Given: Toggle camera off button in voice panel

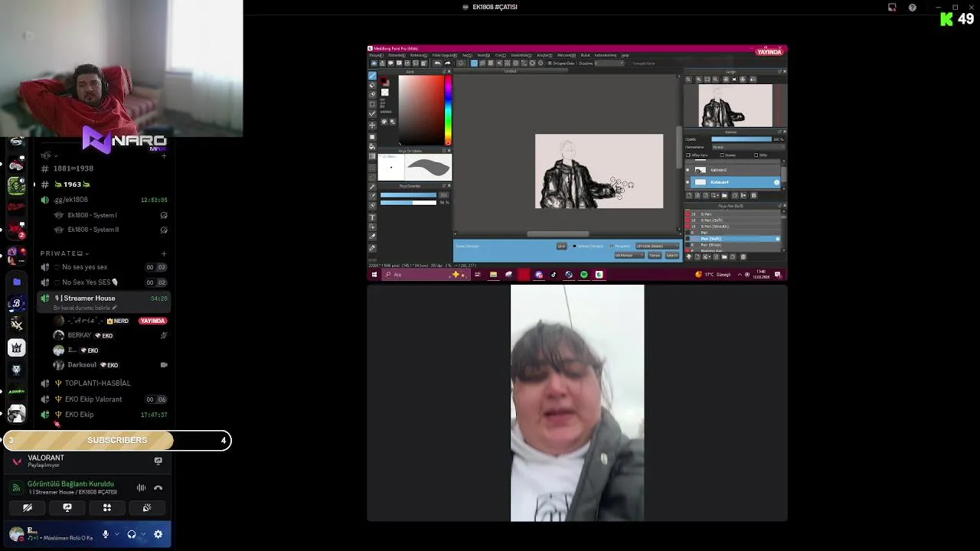Looking at the screenshot, I should (x=28, y=507).
